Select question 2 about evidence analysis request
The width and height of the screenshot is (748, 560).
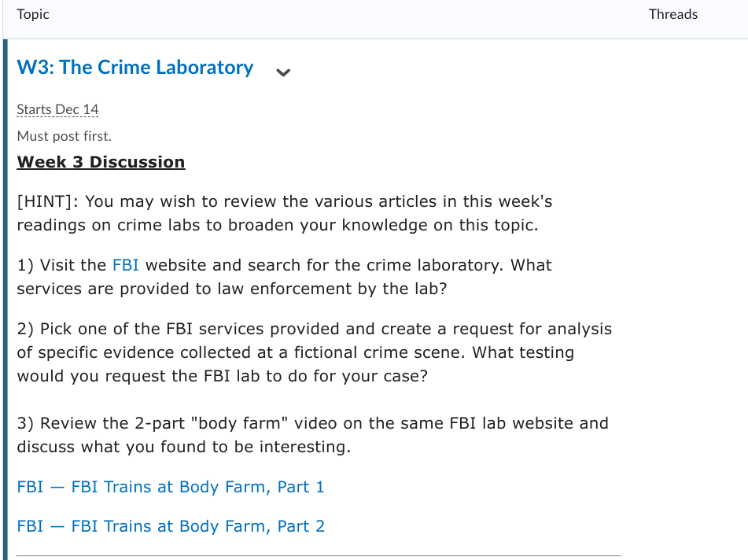tap(314, 352)
